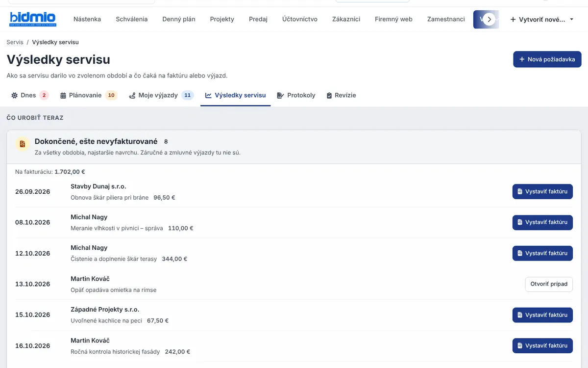Click the navigation scroll-right arrow icon
Viewport: 588px width, 368px height.
coord(489,19)
